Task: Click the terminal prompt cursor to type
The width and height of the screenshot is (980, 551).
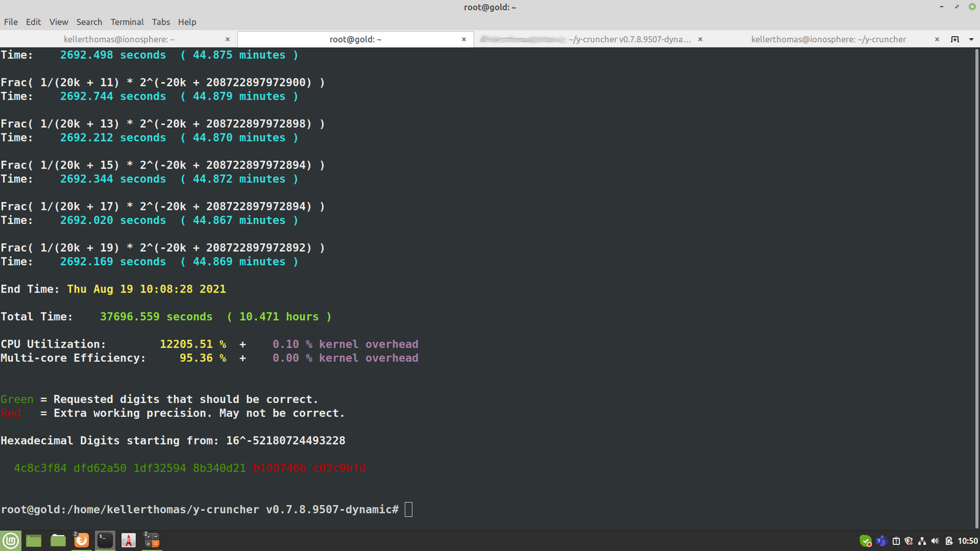Action: (409, 509)
